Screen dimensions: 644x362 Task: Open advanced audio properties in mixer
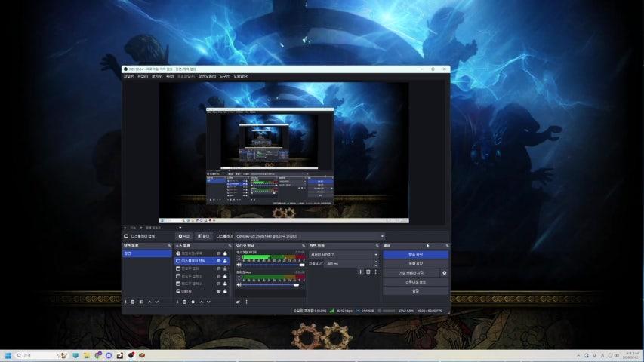pos(238,302)
